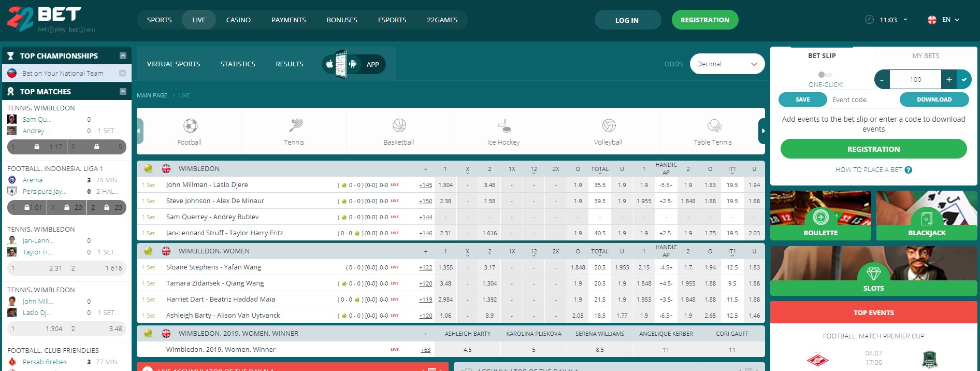Image resolution: width=980 pixels, height=371 pixels.
Task: Expand +145 markets for Millman - Djere
Action: click(x=426, y=185)
